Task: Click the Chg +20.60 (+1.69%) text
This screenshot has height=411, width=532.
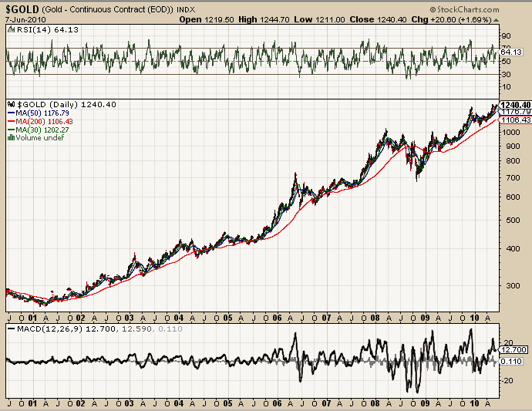Action: click(451, 20)
